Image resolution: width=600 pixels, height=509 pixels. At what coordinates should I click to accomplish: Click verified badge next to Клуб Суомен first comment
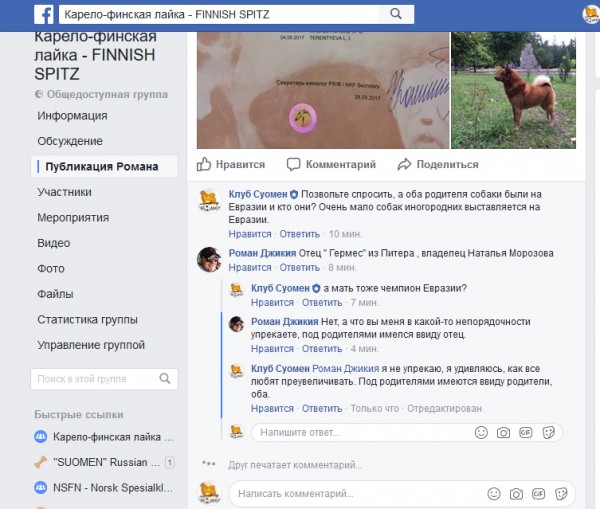tap(293, 194)
